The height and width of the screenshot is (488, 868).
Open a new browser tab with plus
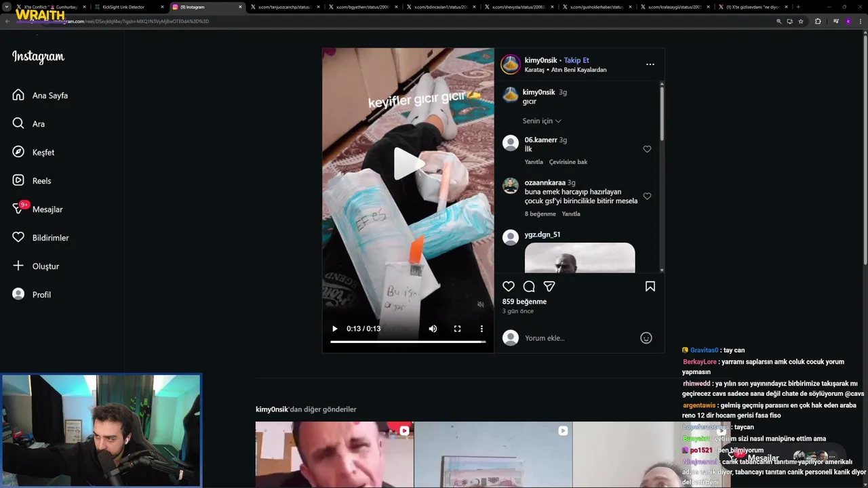(798, 7)
